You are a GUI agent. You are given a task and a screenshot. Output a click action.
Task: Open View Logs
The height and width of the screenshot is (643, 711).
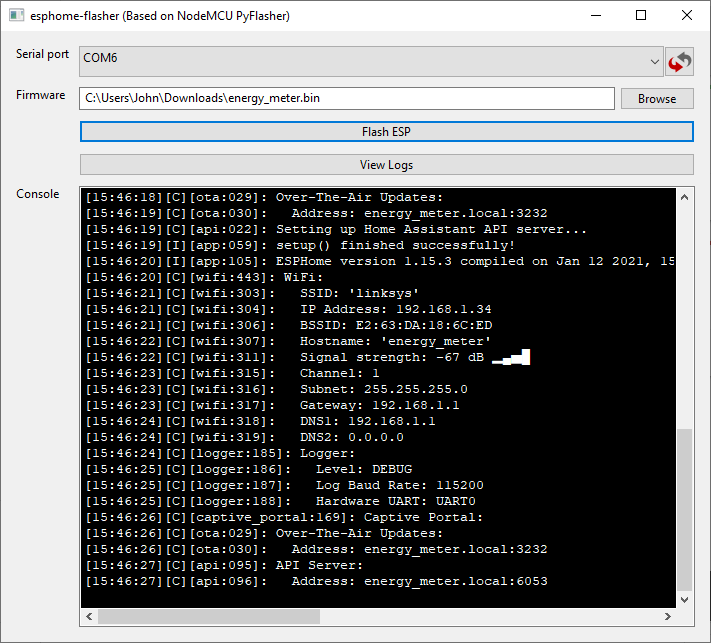click(x=387, y=165)
